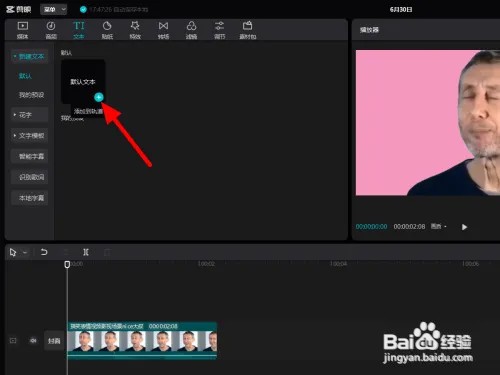
Task: Collapse the 新建文本 sidebar section
Action: (29, 57)
